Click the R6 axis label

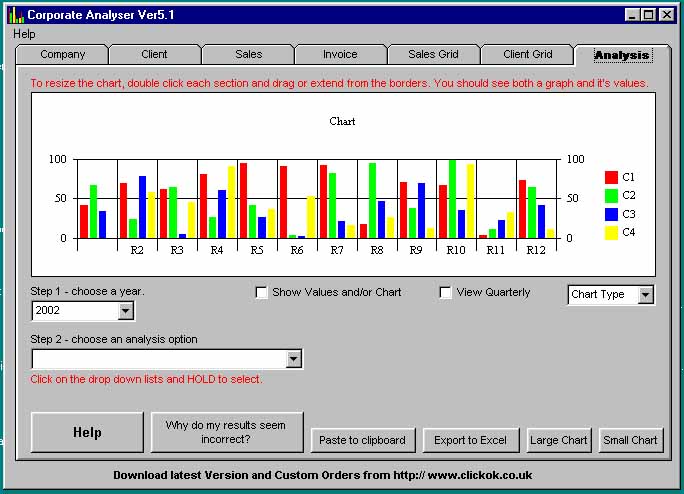pos(297,250)
